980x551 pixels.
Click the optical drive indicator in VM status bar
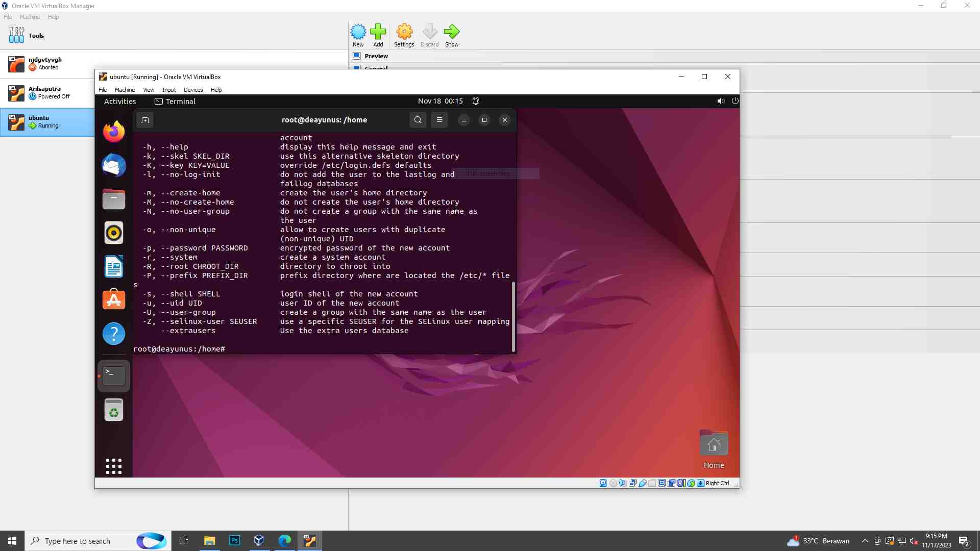(613, 483)
